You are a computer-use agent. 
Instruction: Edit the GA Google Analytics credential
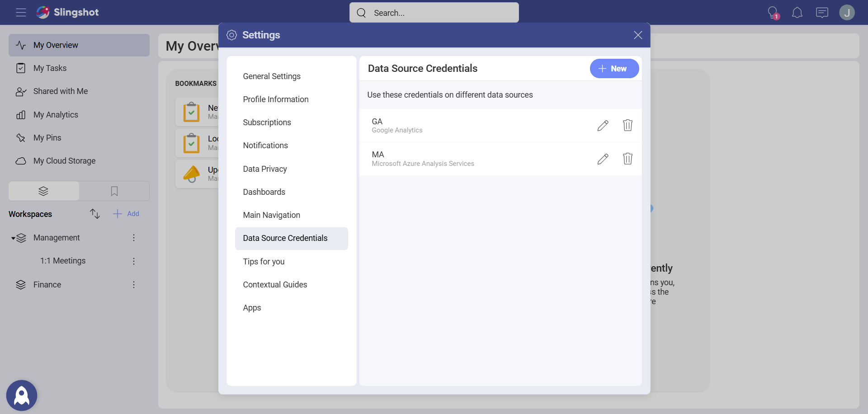tap(603, 125)
